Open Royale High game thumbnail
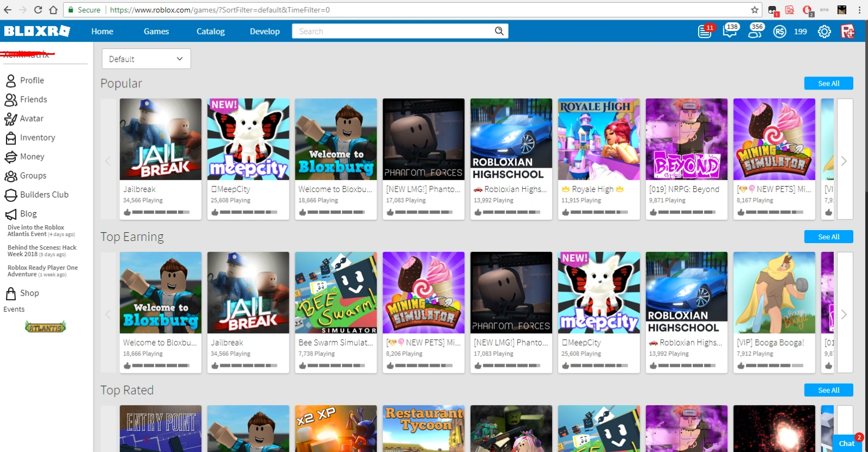The image size is (868, 452). point(599,139)
